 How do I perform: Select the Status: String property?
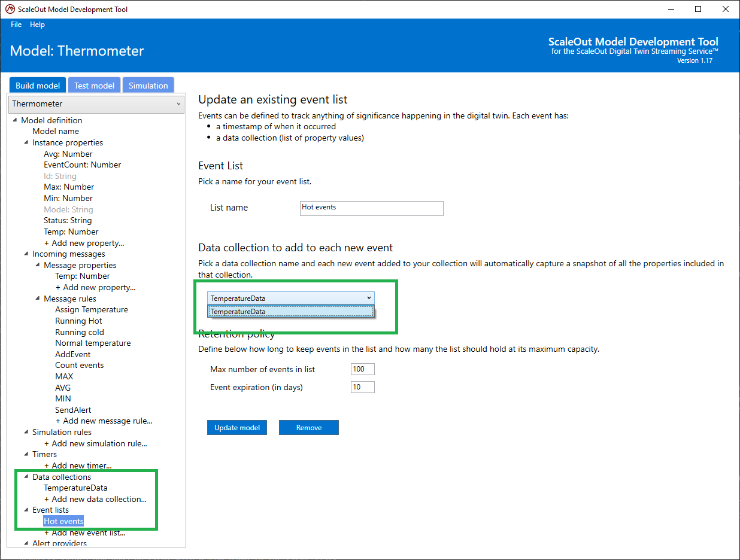coord(68,220)
